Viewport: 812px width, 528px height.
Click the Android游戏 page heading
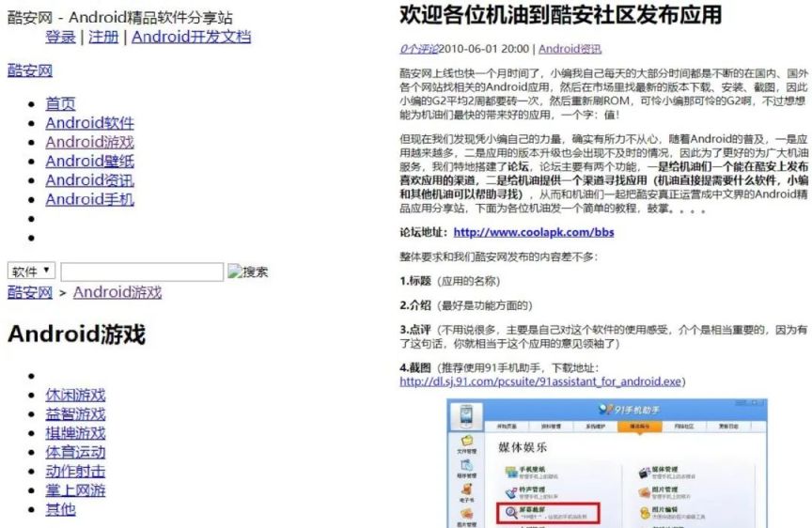tap(77, 334)
